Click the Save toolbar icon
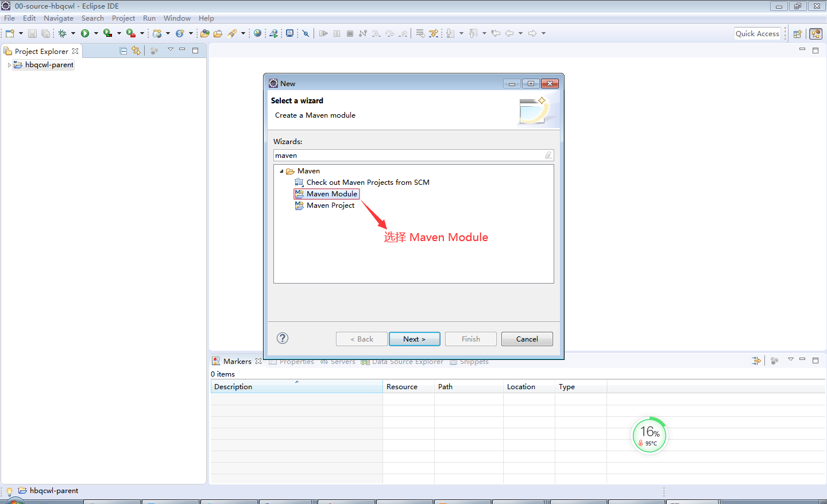This screenshot has width=827, height=504. tap(32, 33)
